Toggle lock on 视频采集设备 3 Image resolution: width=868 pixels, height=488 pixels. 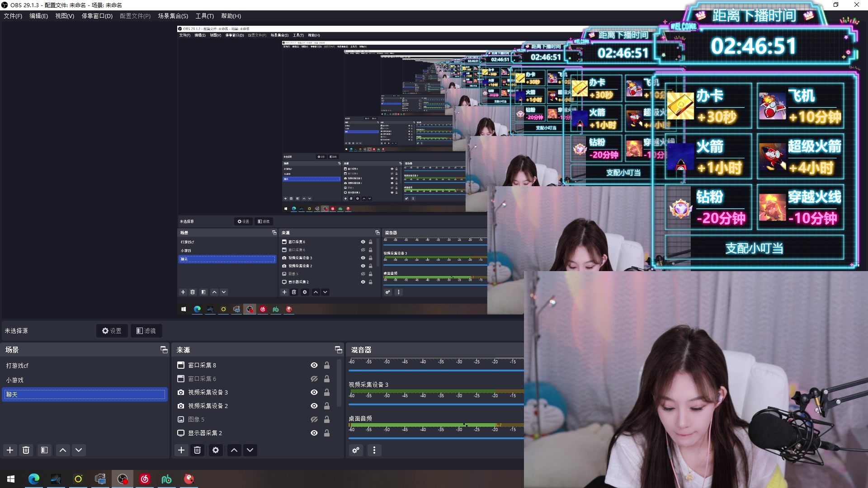point(327,392)
